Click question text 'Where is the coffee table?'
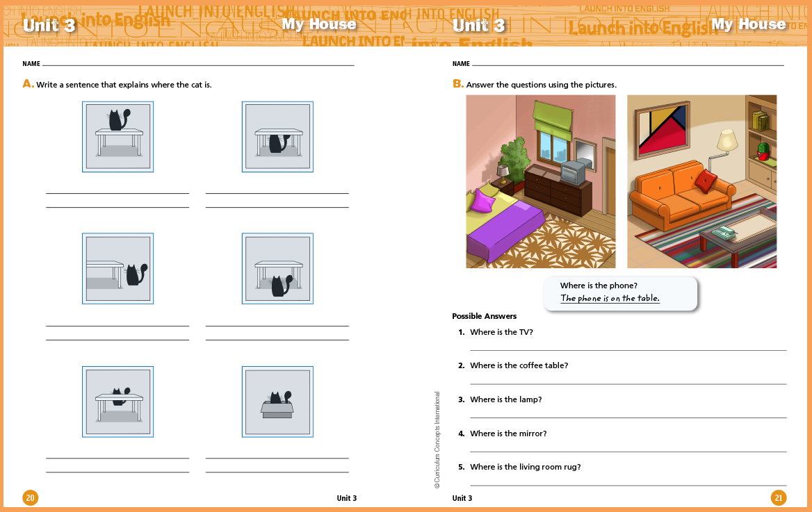 519,365
